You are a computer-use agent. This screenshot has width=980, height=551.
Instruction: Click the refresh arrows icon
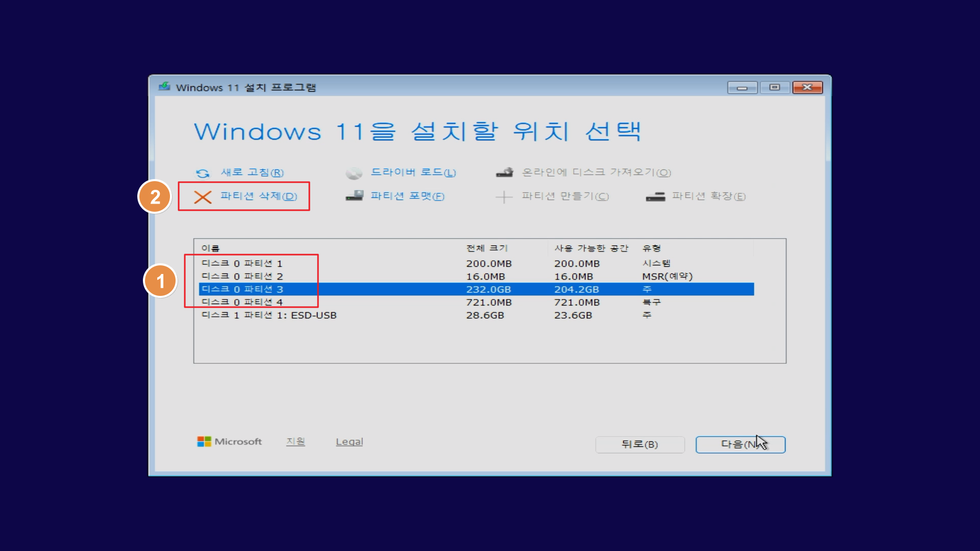[x=203, y=173]
